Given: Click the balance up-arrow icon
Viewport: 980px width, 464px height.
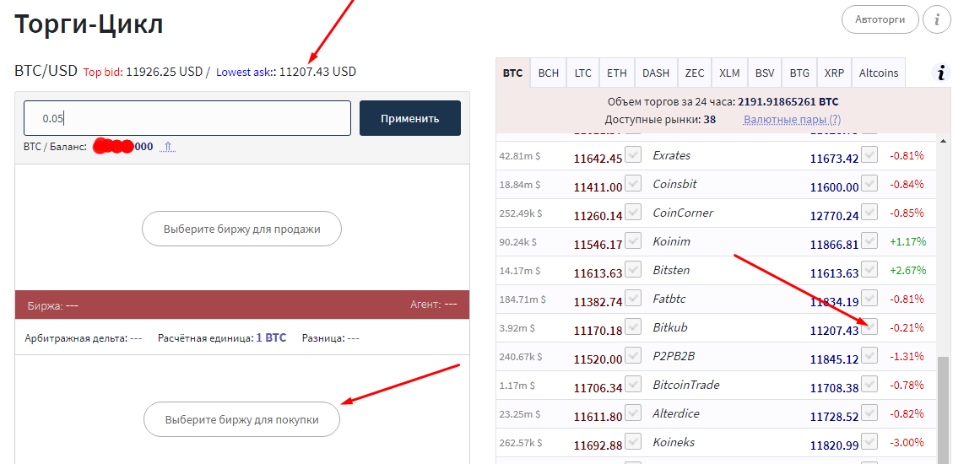Looking at the screenshot, I should tap(167, 147).
